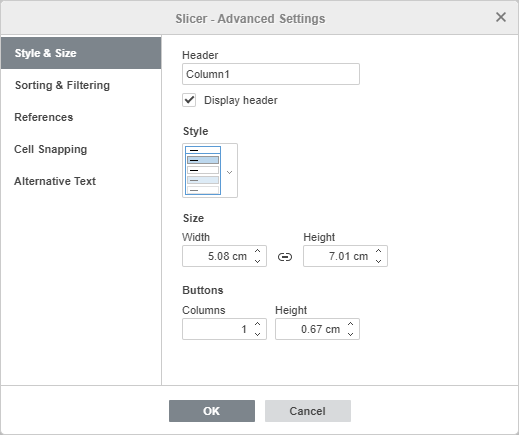The height and width of the screenshot is (435, 519).
Task: Select the slicer style preview thumbnail
Action: [x=203, y=170]
